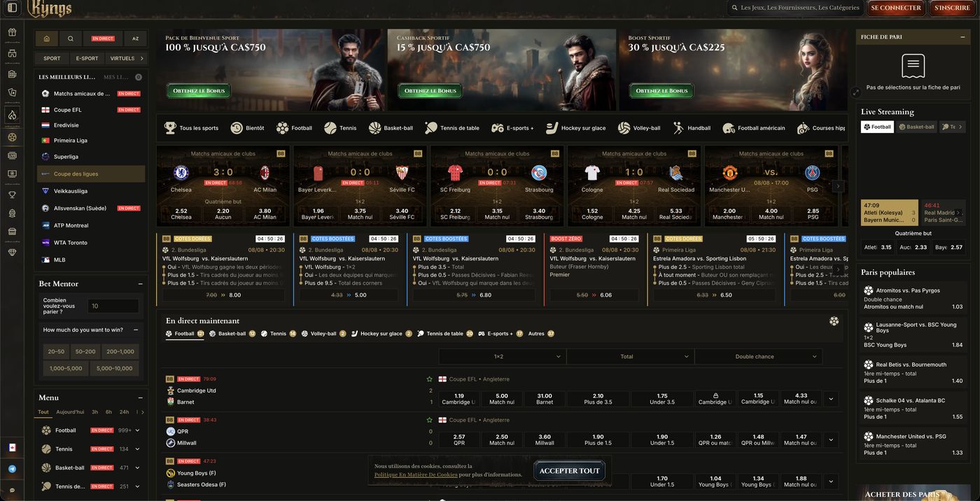This screenshot has width=980, height=501.
Task: Select the 1,000-5,000 win amount option
Action: click(x=66, y=368)
